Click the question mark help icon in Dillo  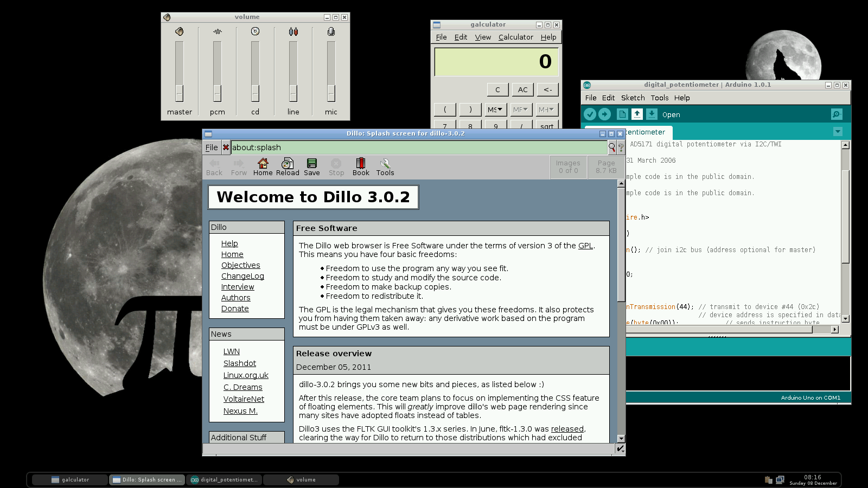621,147
